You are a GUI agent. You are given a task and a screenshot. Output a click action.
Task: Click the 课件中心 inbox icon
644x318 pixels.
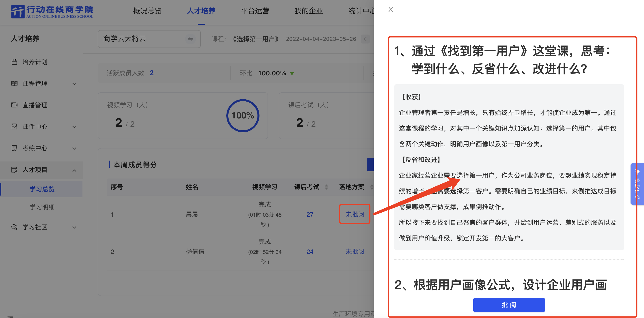[14, 126]
